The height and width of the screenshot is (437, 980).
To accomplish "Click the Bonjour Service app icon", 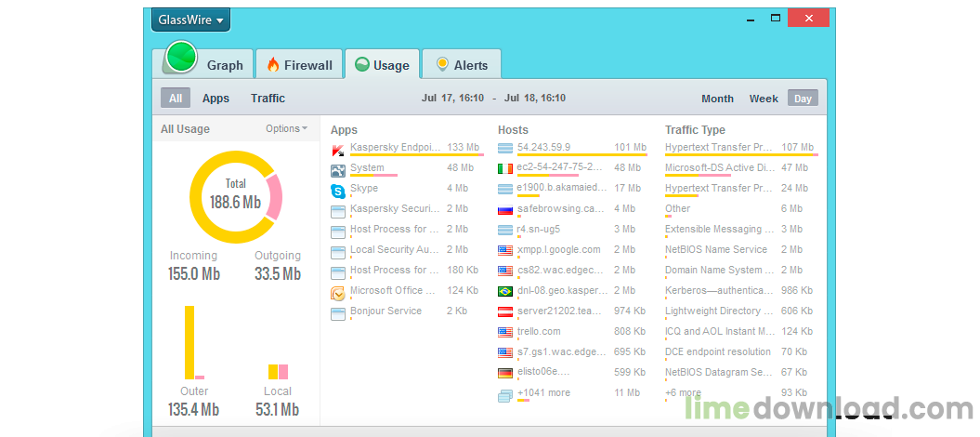I will coord(338,314).
